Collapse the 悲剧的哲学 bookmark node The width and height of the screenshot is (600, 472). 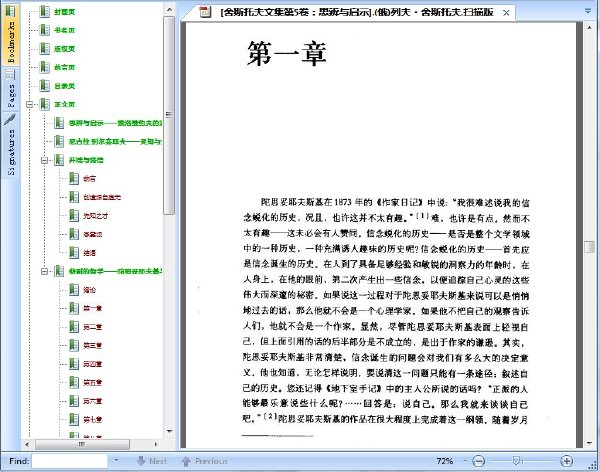(x=44, y=271)
